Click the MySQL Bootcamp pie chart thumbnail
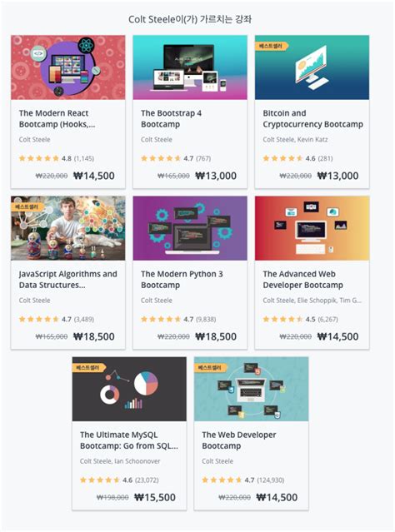 (129, 389)
